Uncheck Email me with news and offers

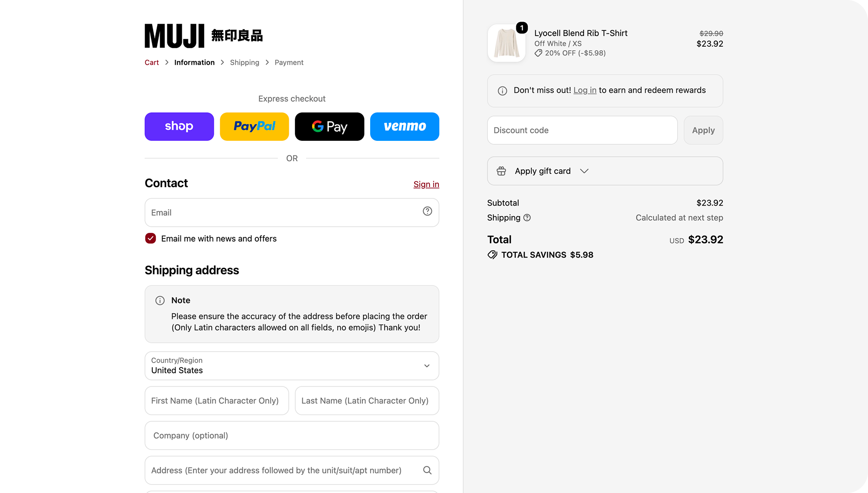[x=151, y=239]
